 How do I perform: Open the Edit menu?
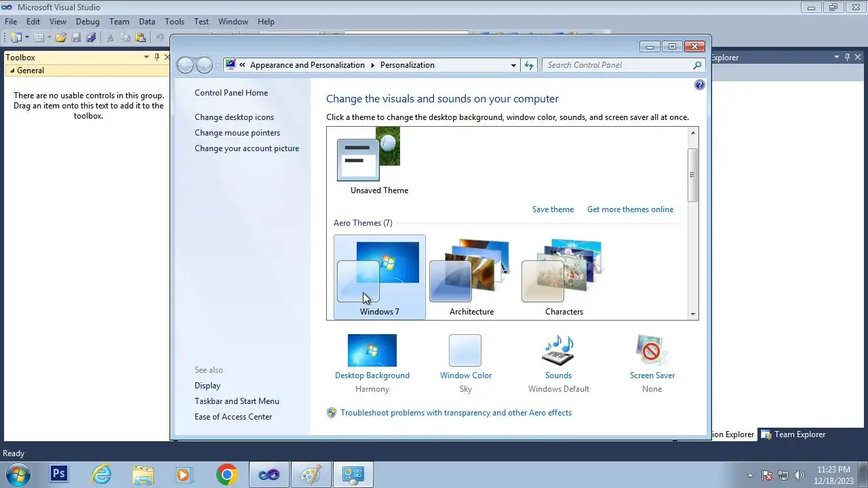tap(33, 22)
